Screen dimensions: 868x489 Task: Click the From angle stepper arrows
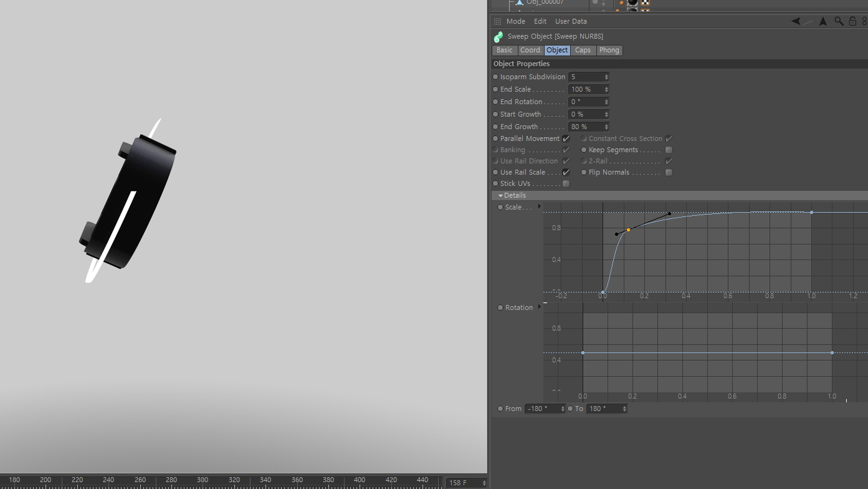pos(563,409)
